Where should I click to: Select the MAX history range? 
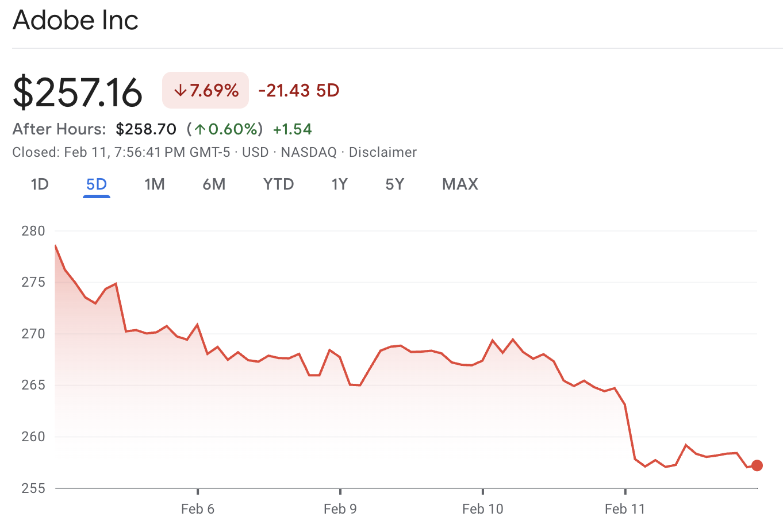point(459,184)
